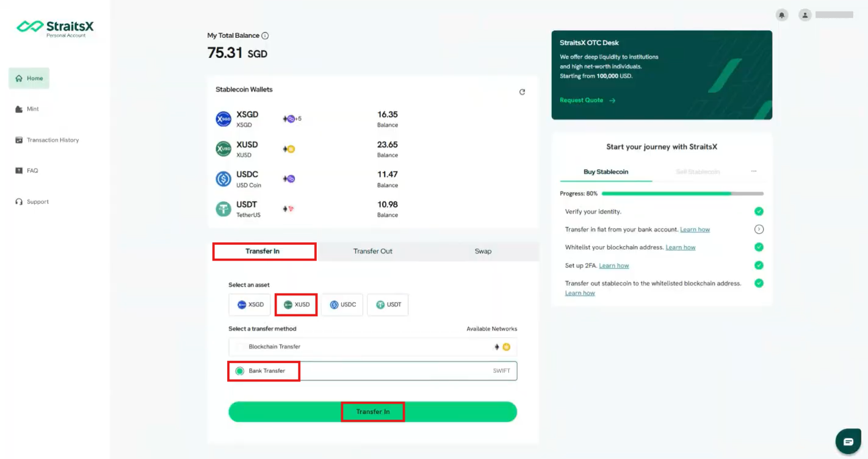The width and height of the screenshot is (868, 459).
Task: Click the 80% progress bar
Action: pyautogui.click(x=682, y=193)
